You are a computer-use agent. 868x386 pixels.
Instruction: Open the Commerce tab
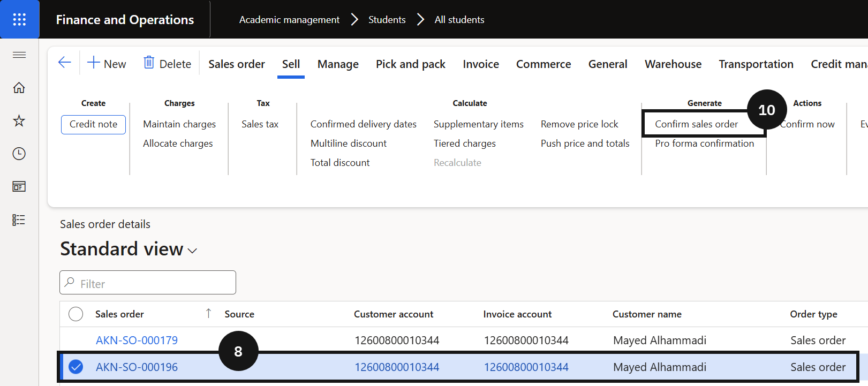pos(544,64)
